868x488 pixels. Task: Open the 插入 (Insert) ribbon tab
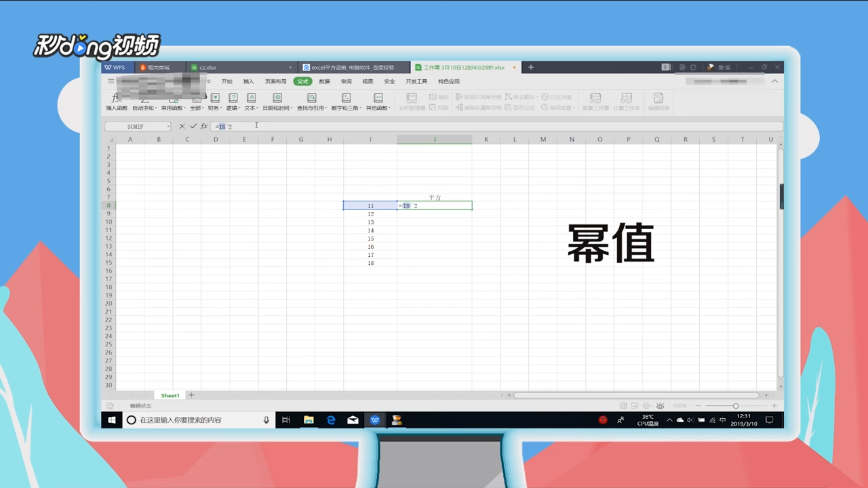tap(249, 81)
